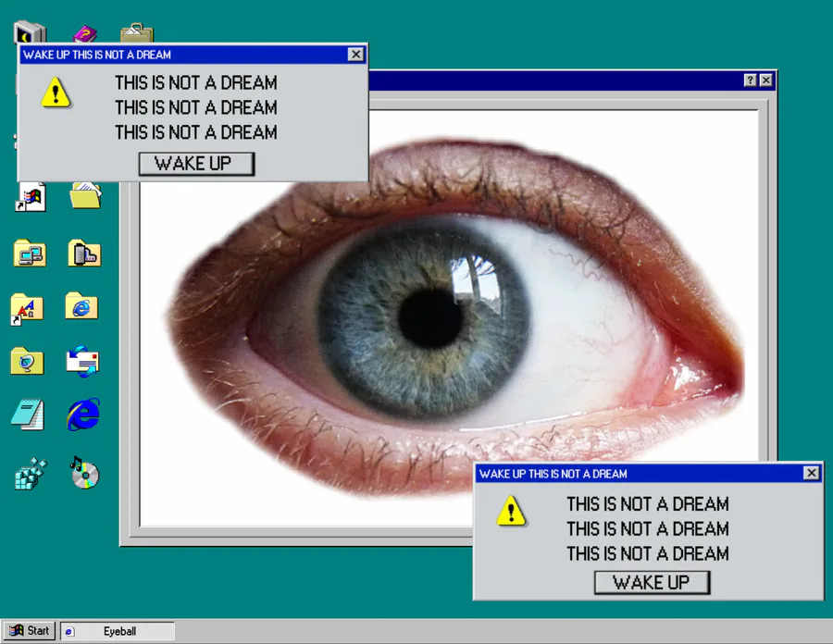Screen dimensions: 833x644
Task: Click WAKE UP button in bottom-right dialog
Action: 652,582
